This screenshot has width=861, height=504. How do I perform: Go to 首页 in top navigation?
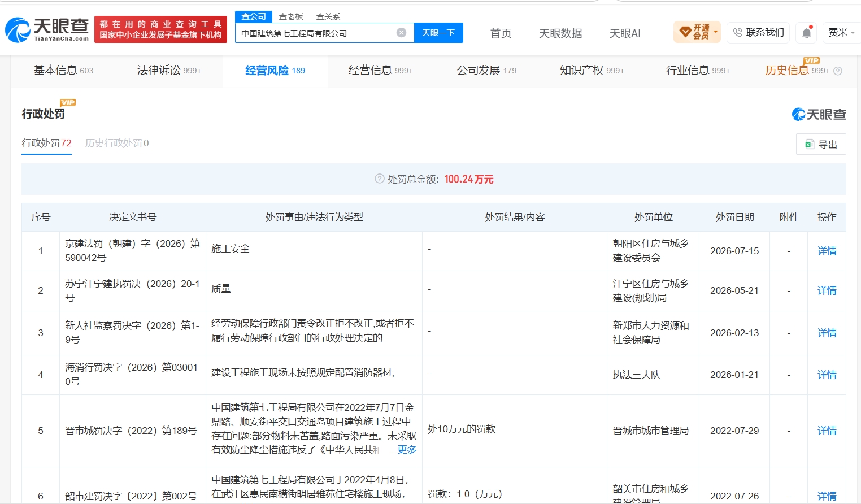501,33
